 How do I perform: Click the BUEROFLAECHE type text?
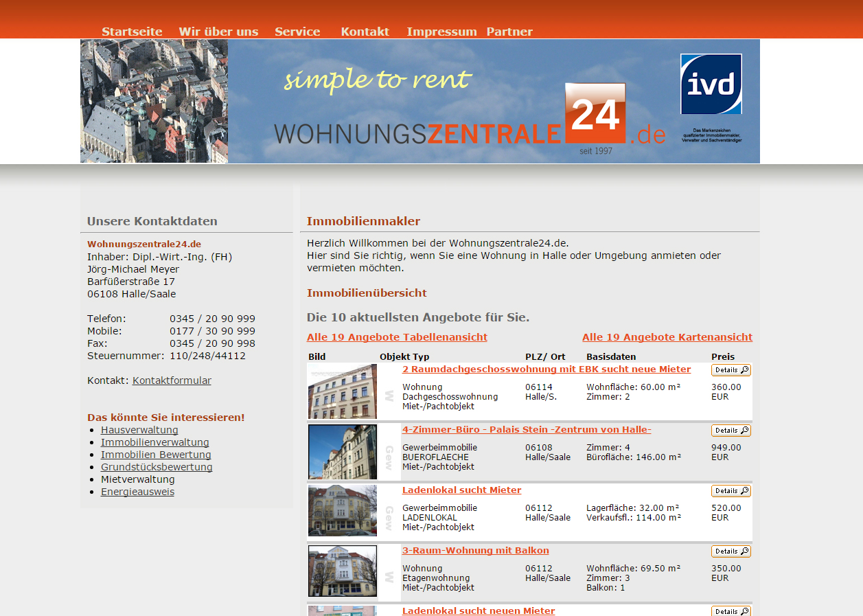435,457
